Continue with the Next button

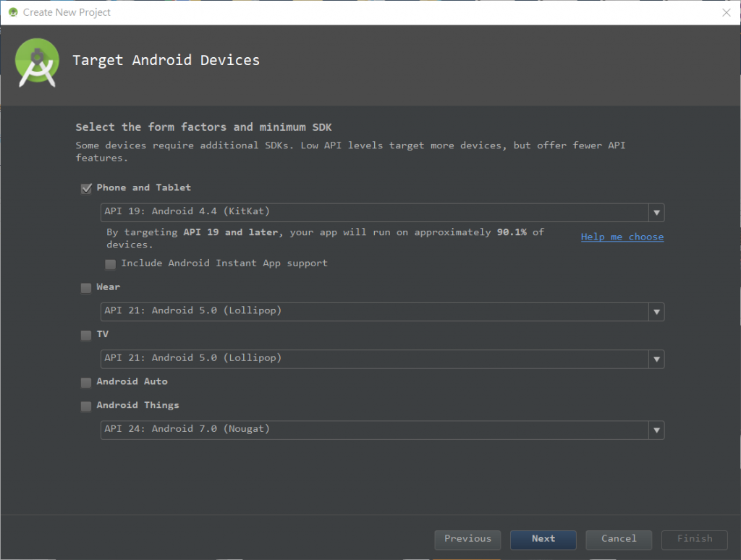point(543,539)
